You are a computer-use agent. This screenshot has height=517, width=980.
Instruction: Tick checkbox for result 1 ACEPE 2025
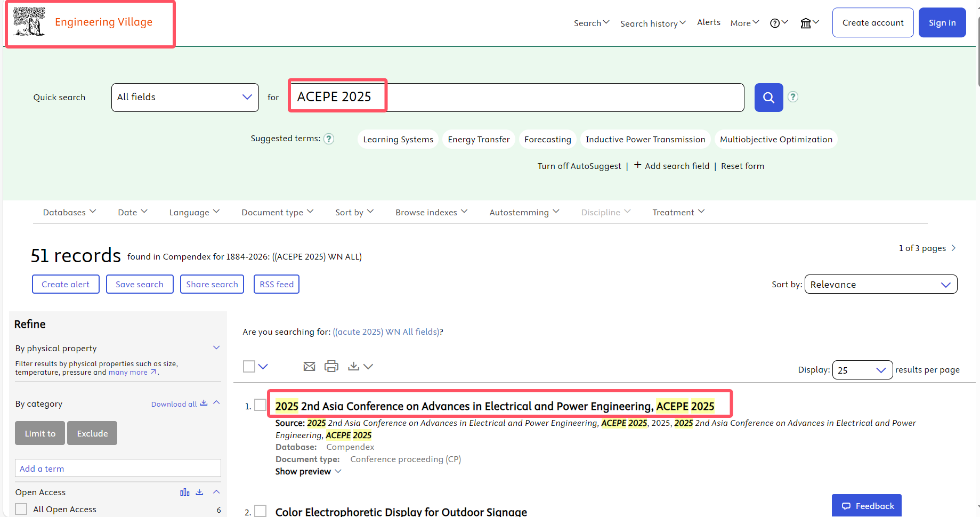tap(260, 405)
